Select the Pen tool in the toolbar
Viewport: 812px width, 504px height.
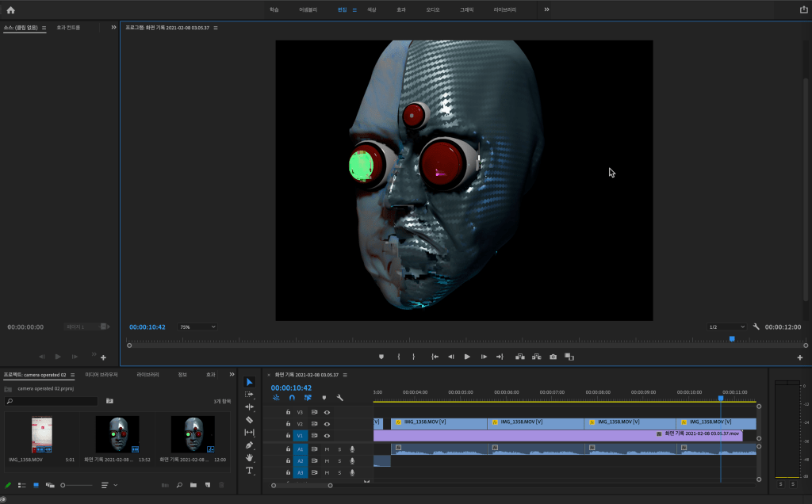249,445
